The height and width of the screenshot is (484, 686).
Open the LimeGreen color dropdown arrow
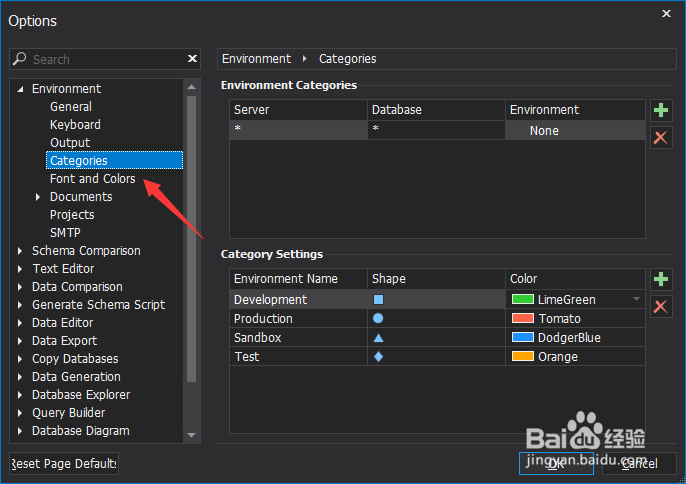point(636,299)
